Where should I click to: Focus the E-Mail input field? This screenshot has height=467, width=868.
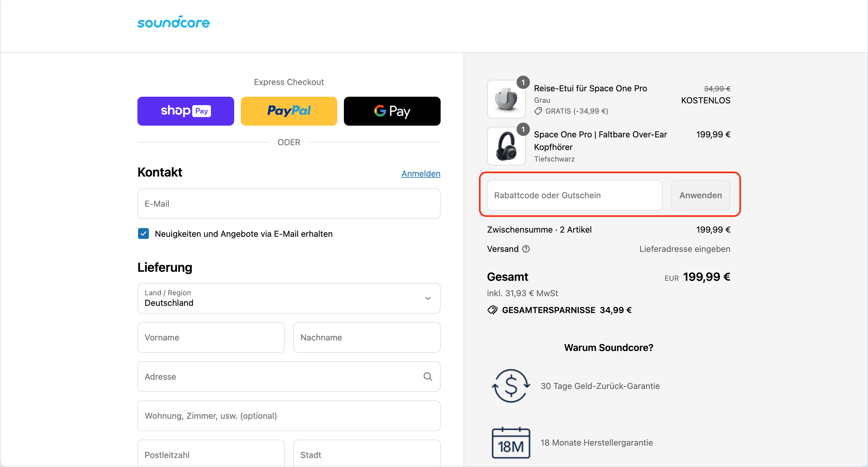[289, 203]
